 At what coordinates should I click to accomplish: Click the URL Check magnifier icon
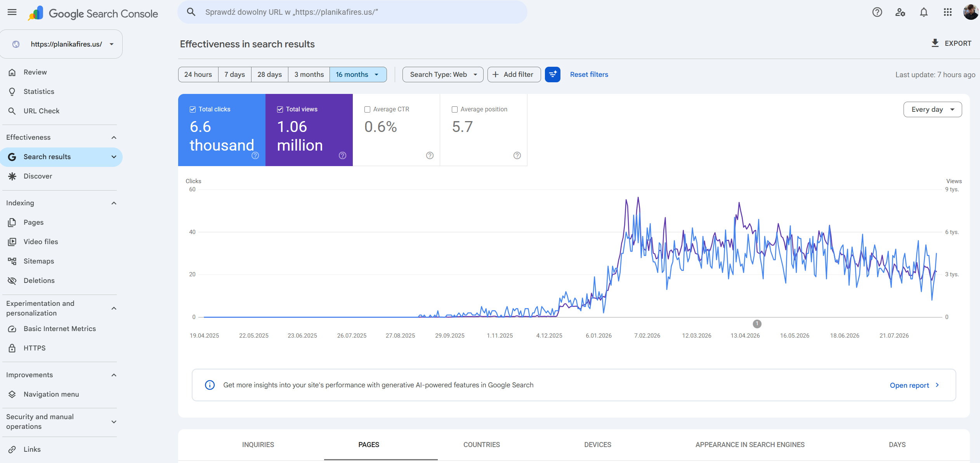coord(12,111)
